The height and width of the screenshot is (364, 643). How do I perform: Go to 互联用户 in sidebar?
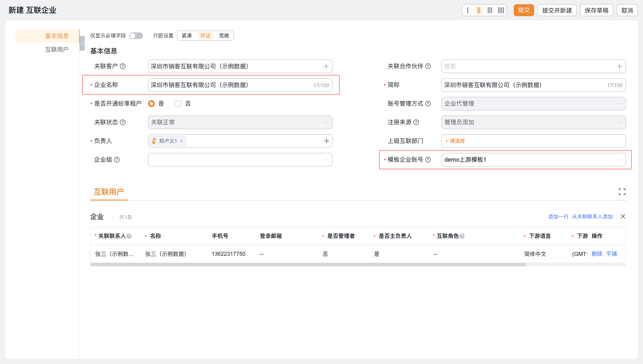click(57, 49)
